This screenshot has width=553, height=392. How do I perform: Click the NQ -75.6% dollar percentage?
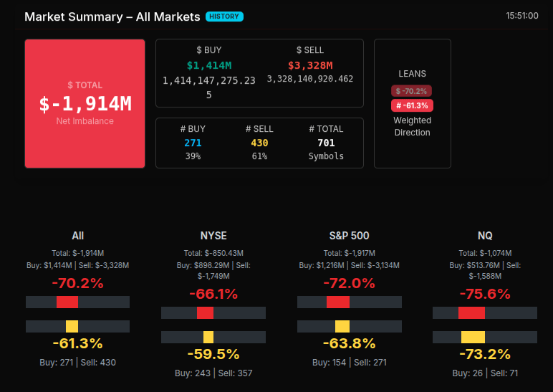(485, 294)
